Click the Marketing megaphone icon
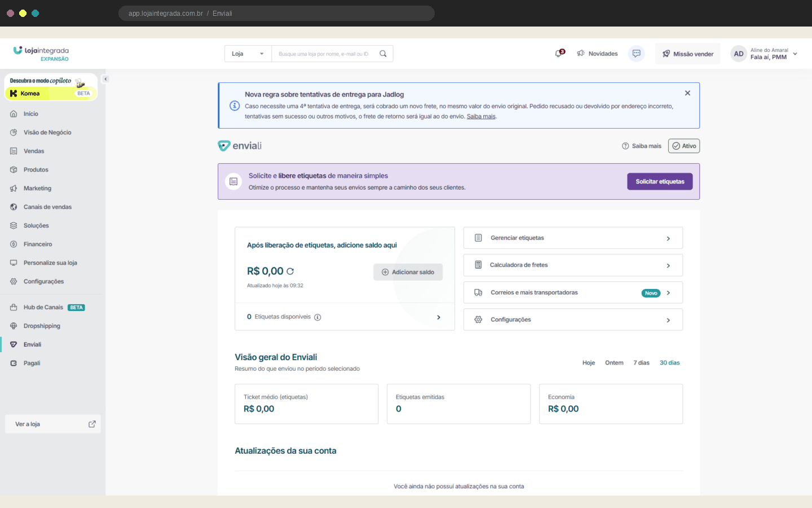 pos(14,189)
